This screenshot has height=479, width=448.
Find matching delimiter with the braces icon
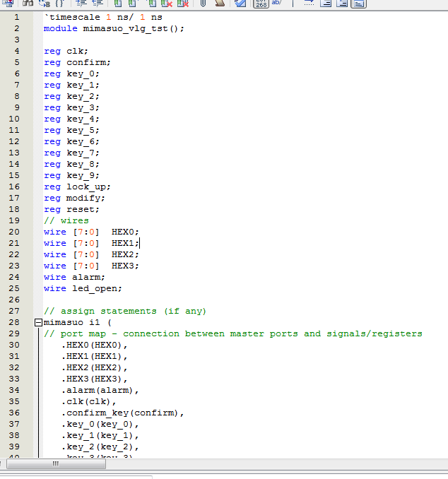click(x=59, y=3)
